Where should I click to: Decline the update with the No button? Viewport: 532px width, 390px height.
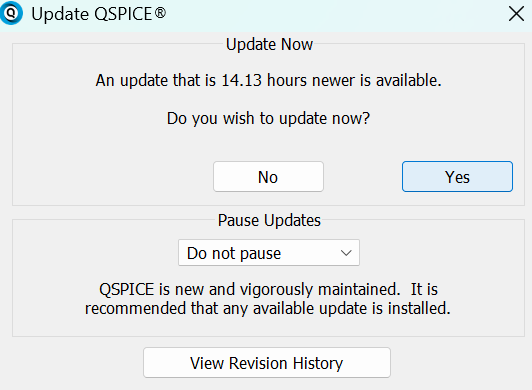point(268,177)
